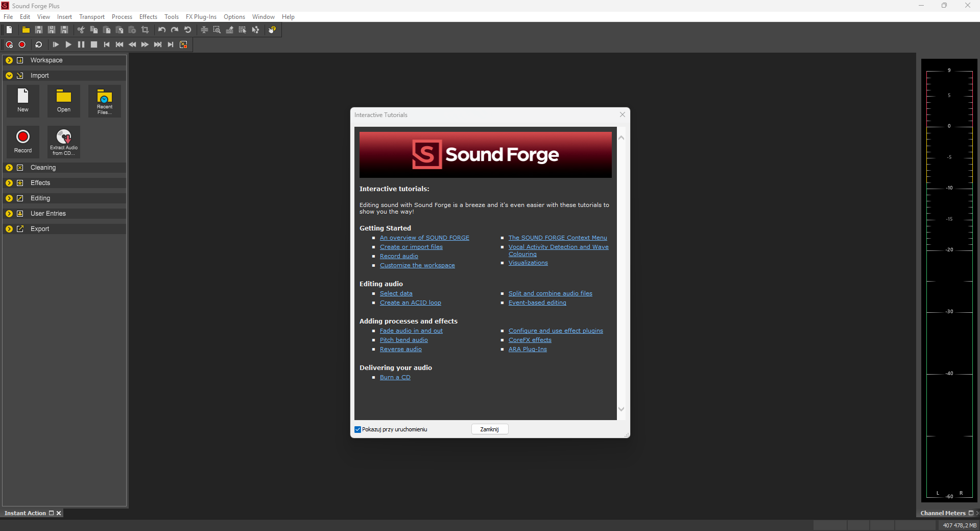
Task: Open the Transport menu
Action: click(x=92, y=17)
